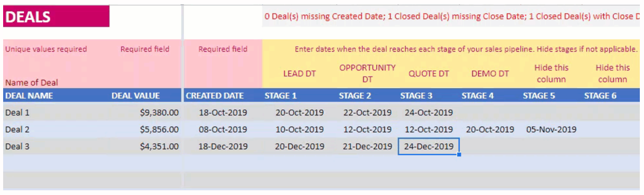The image size is (644, 195).
Task: Select Deal 3 created date 18-Dec-2019
Action: pyautogui.click(x=223, y=147)
